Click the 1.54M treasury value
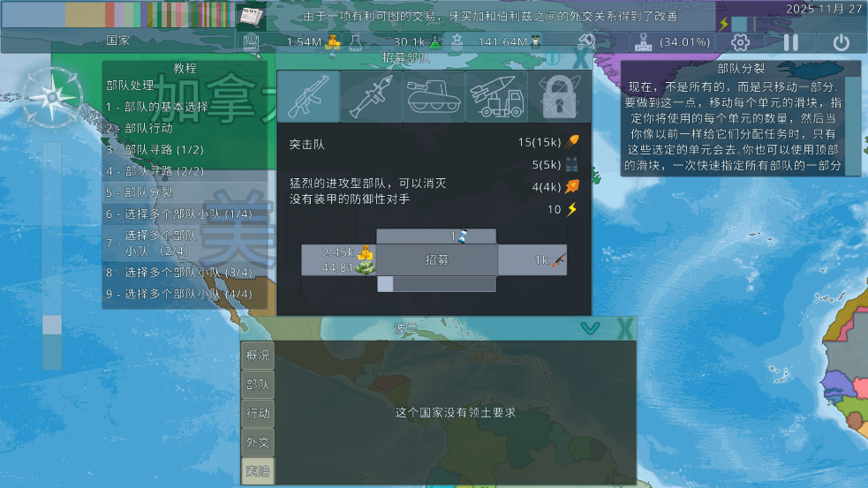The height and width of the screenshot is (488, 868). pos(304,42)
